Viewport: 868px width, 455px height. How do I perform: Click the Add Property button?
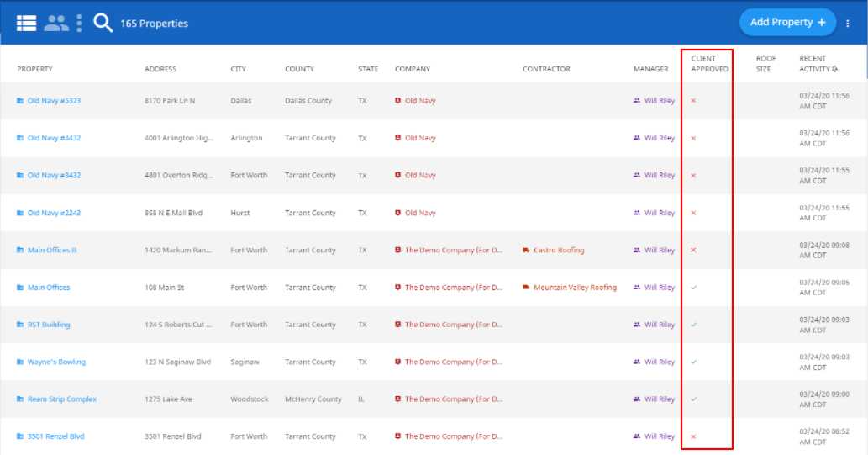tap(787, 22)
